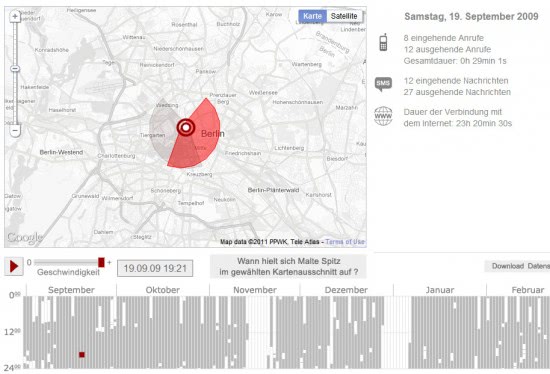Viewport: 550px width, 374px height.
Task: Click the Weißensee label on the map
Action: tap(263, 93)
